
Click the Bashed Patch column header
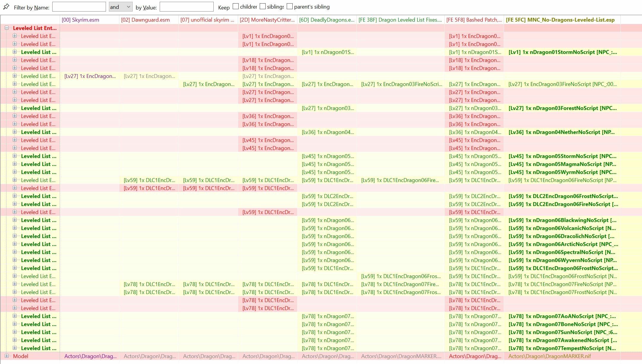474,20
